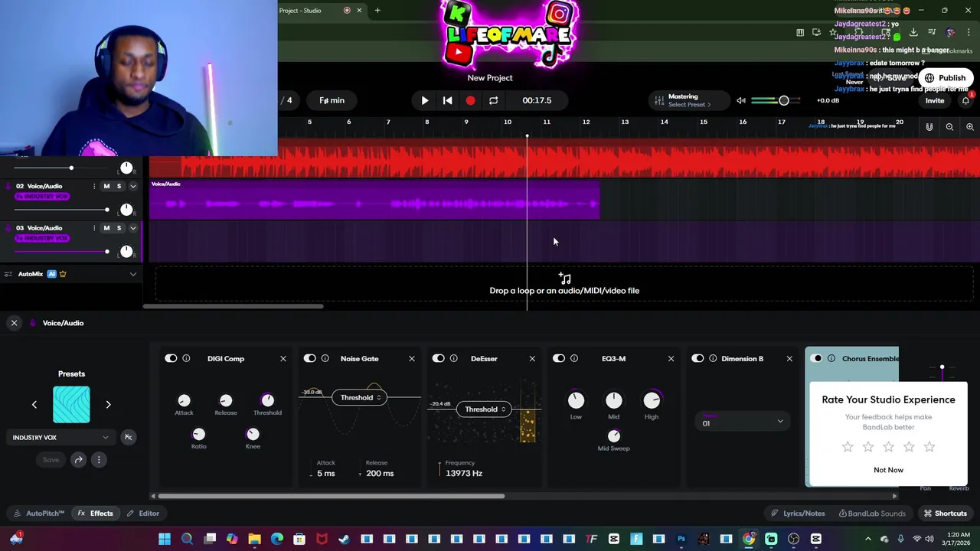Image resolution: width=980 pixels, height=551 pixels.
Task: Toggle the Noise Gate effect
Action: click(x=309, y=358)
